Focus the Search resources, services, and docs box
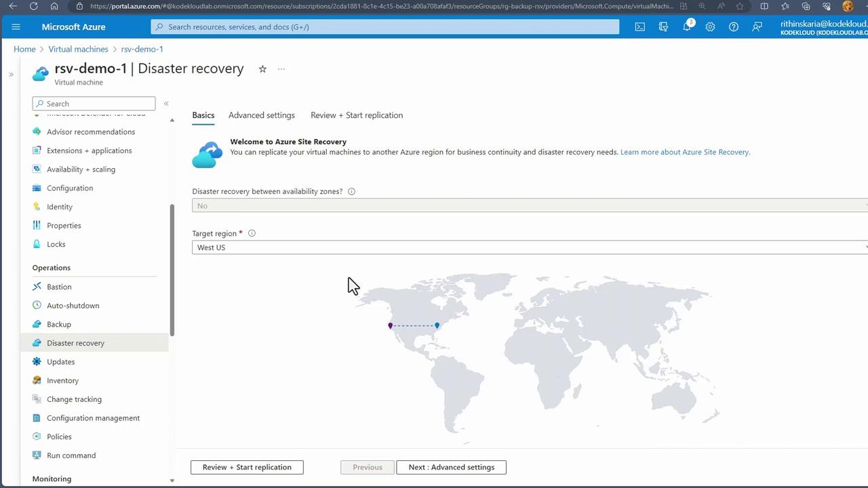 tap(385, 27)
